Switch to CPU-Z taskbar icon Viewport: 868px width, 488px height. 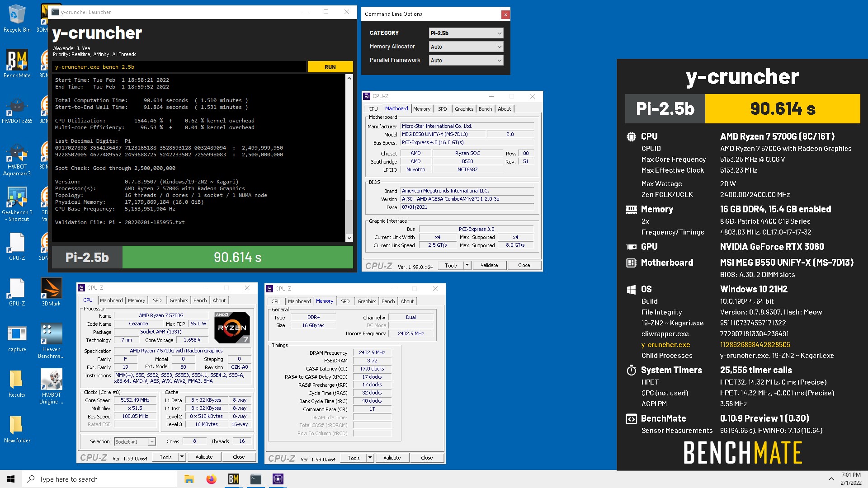278,479
